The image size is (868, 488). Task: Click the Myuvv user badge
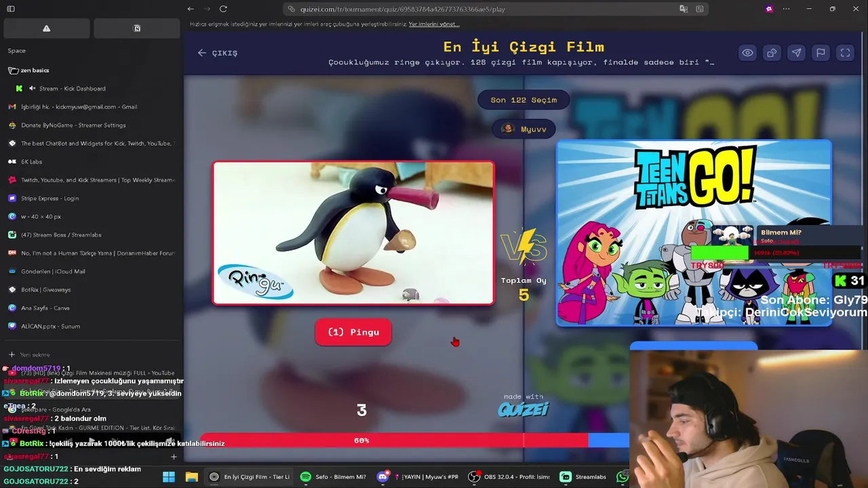[x=524, y=129]
